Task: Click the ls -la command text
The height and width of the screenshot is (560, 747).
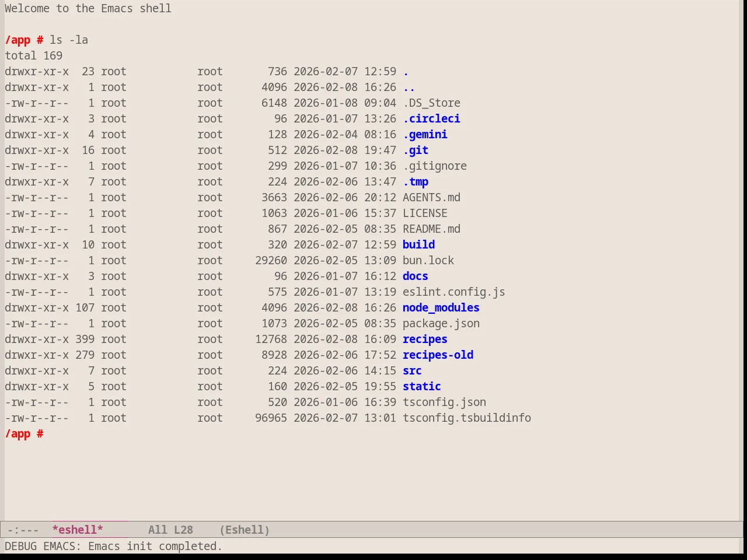Action: point(69,40)
